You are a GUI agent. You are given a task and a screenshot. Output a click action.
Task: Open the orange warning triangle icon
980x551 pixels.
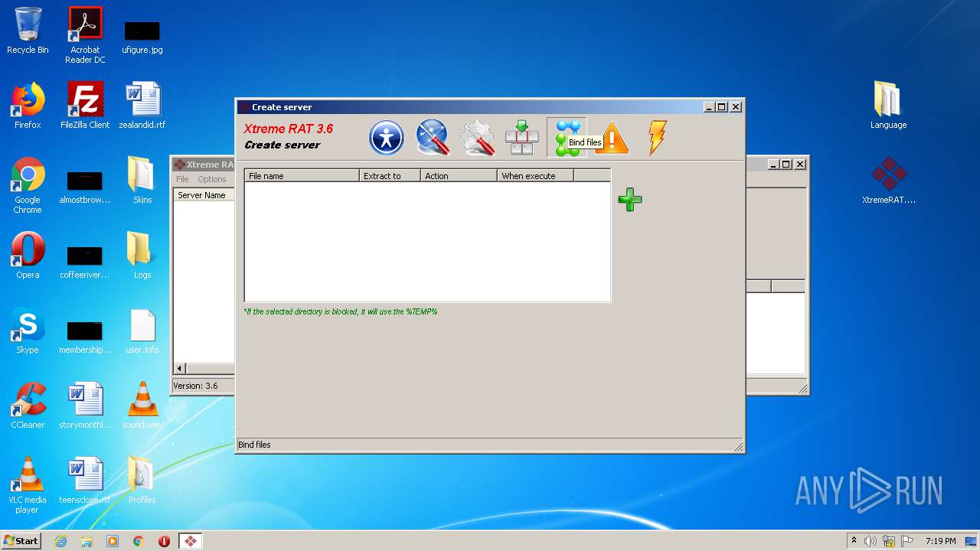[612, 138]
